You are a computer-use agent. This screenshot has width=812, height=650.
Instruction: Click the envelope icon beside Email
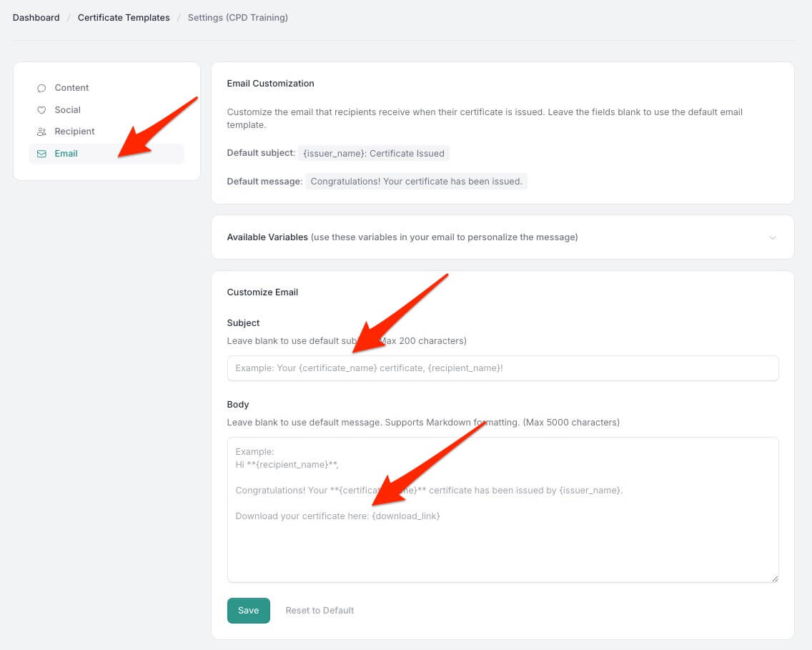coord(41,154)
